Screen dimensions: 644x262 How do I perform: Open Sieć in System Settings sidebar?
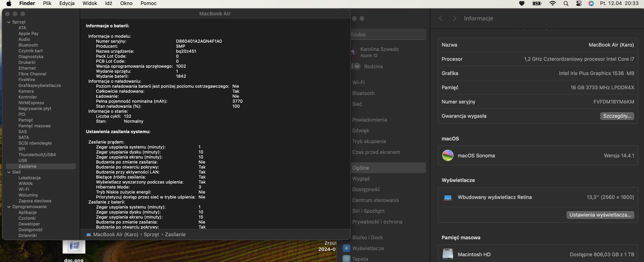[357, 104]
